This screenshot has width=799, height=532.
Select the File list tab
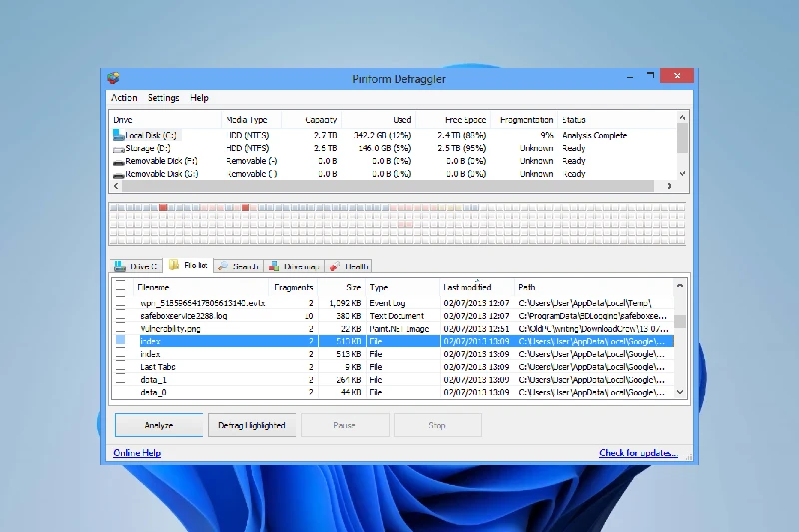click(x=188, y=266)
